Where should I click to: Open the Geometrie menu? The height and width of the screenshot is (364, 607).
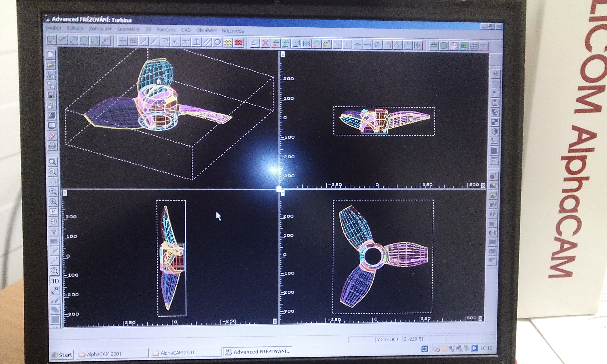click(128, 29)
